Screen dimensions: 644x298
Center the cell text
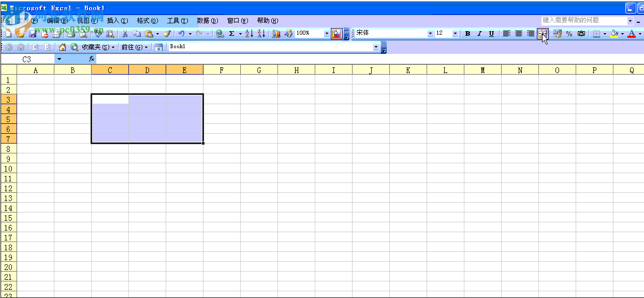pyautogui.click(x=518, y=34)
